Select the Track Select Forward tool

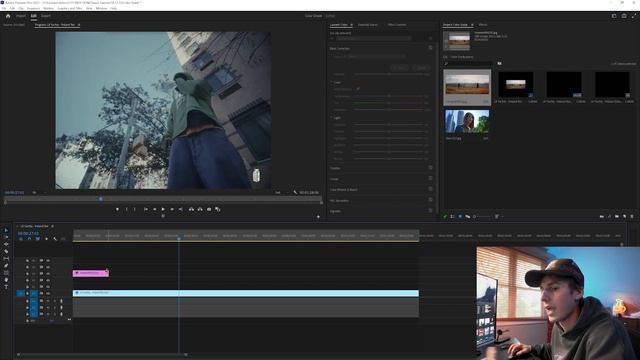pyautogui.click(x=6, y=237)
